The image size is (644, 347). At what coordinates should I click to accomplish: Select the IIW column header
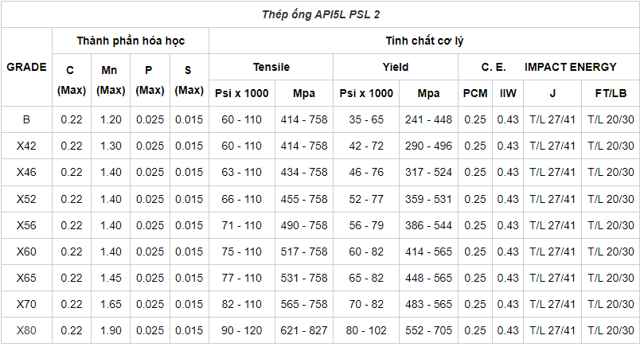point(508,93)
